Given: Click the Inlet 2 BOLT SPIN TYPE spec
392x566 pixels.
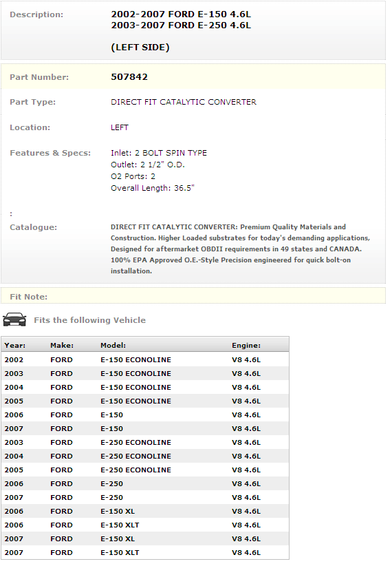Looking at the screenshot, I should [x=159, y=153].
